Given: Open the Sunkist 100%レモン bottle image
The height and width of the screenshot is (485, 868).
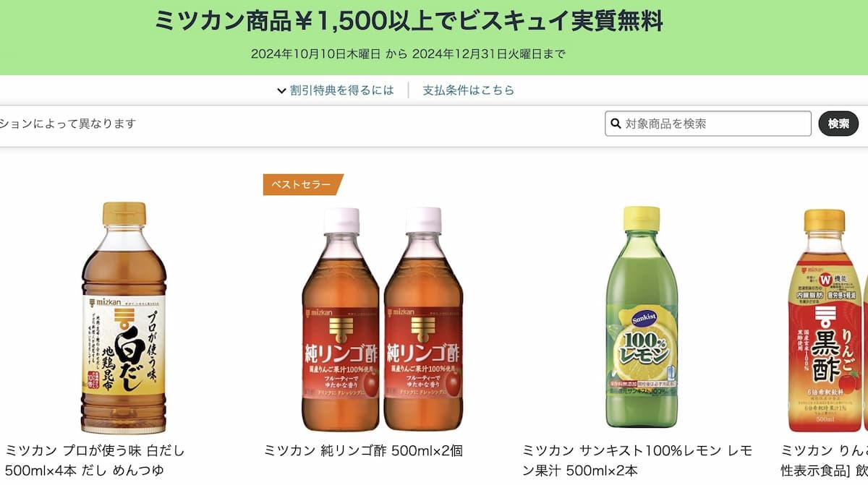Looking at the screenshot, I should click(642, 317).
